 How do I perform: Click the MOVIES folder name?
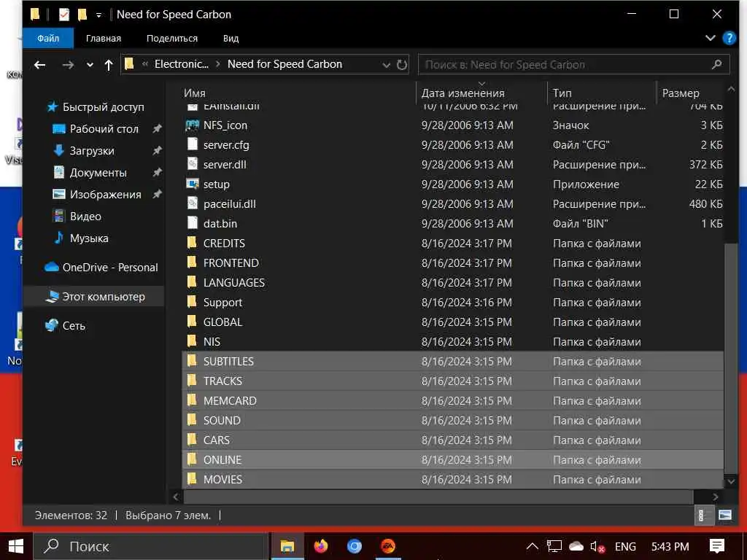click(223, 480)
